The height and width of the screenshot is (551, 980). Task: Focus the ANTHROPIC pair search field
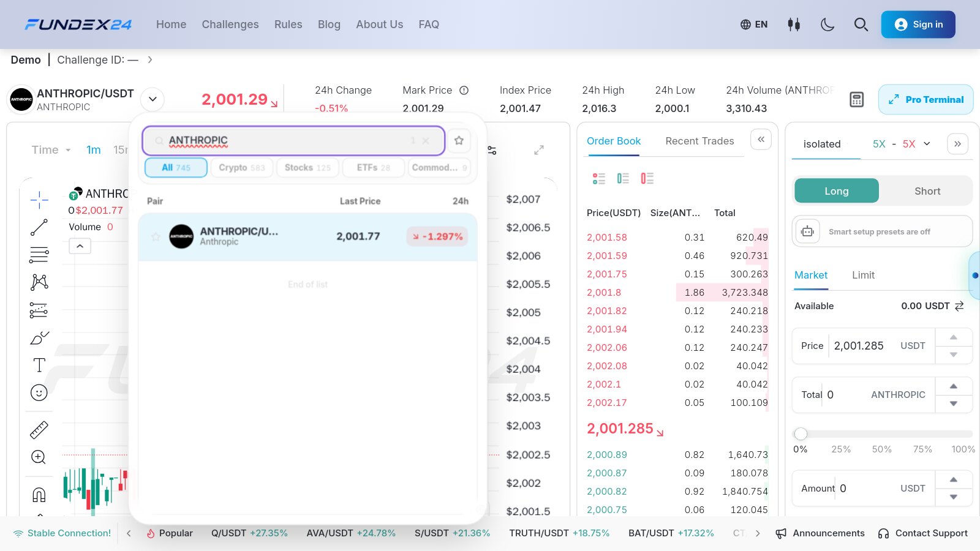(293, 141)
